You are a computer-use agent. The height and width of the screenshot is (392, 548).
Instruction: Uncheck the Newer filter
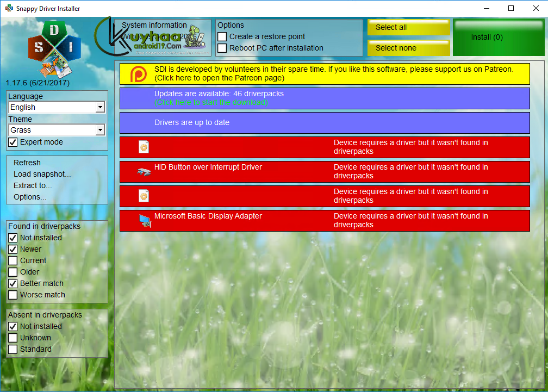pos(13,249)
